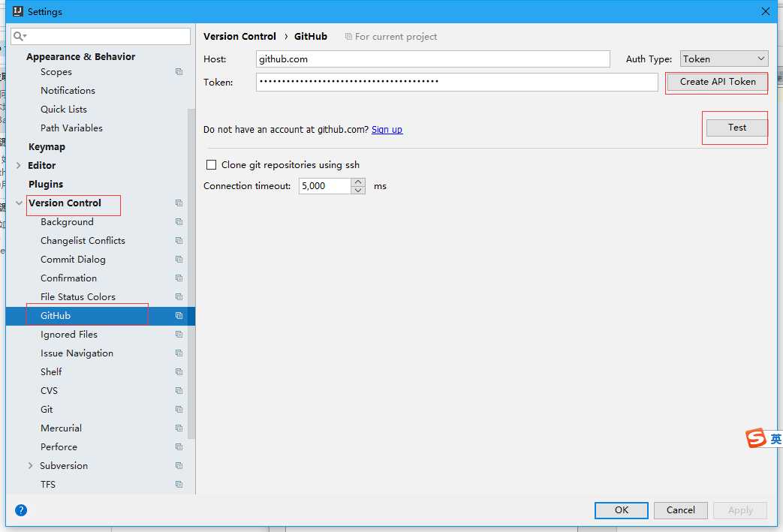Follow the Sign up link
783x532 pixels.
click(387, 130)
